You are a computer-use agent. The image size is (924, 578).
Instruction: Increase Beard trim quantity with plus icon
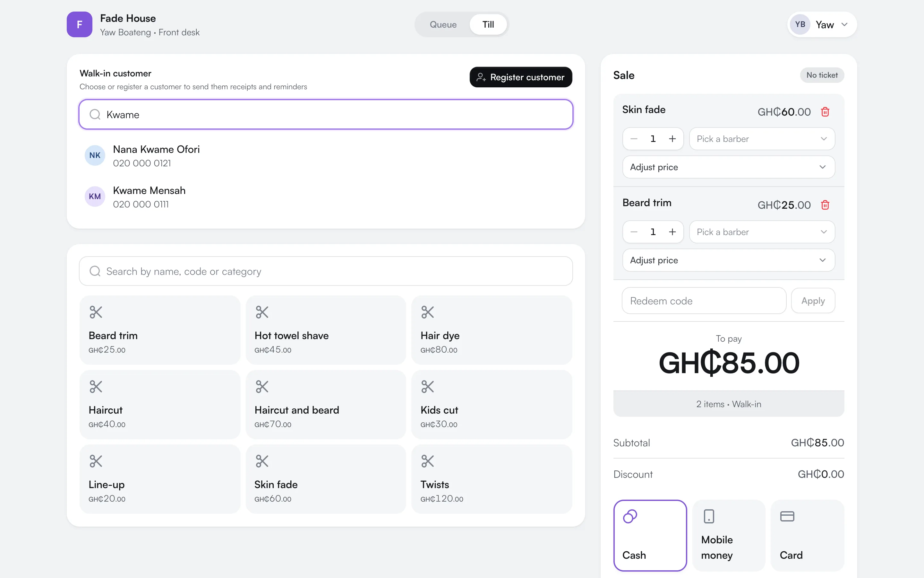click(x=672, y=232)
